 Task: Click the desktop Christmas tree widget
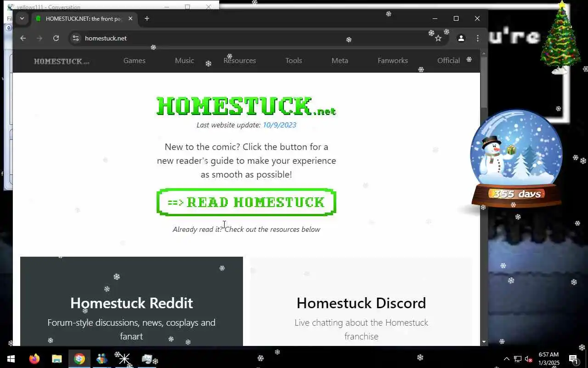[561, 38]
